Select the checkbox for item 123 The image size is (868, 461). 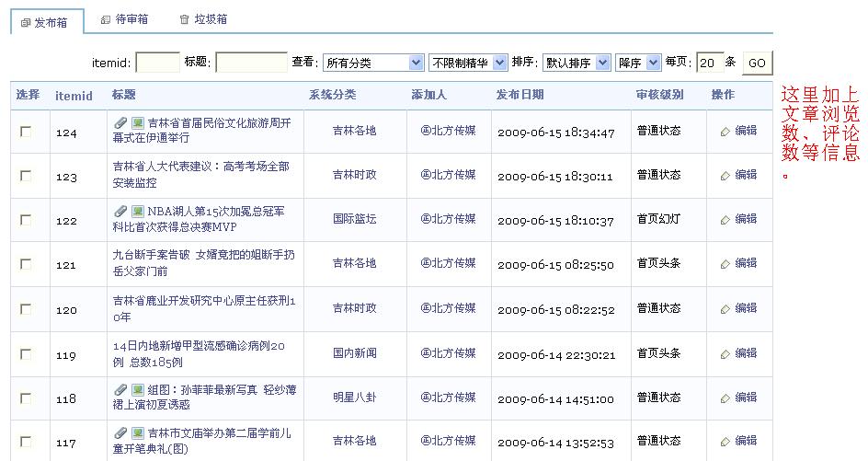pos(26,176)
